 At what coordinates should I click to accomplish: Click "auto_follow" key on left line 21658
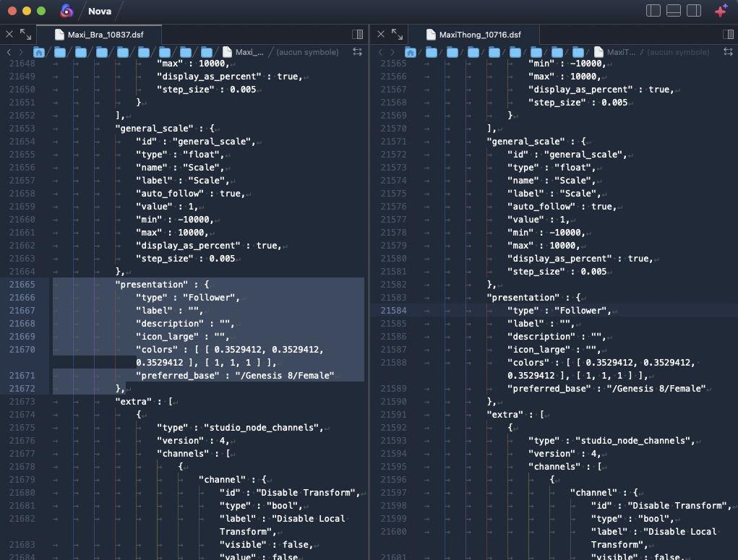[170, 194]
